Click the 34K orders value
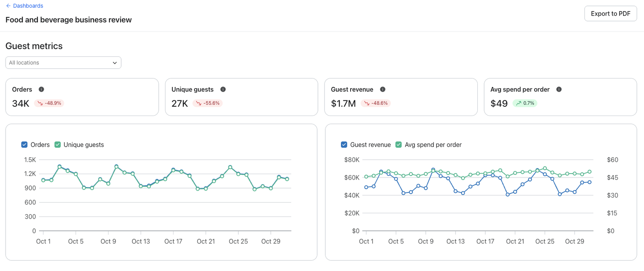Screen dimensions: 644x271 click(x=21, y=103)
